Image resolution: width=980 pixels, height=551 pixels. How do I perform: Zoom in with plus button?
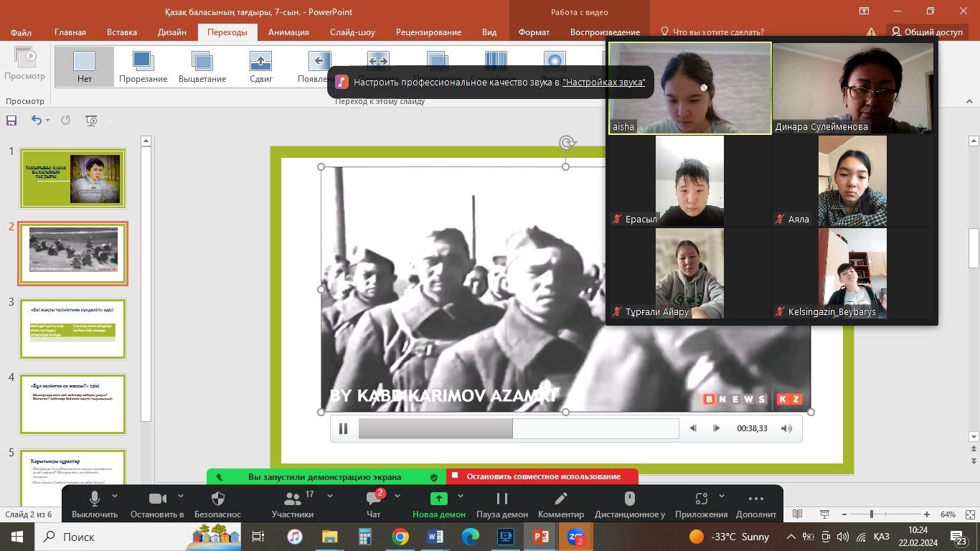pos(926,514)
